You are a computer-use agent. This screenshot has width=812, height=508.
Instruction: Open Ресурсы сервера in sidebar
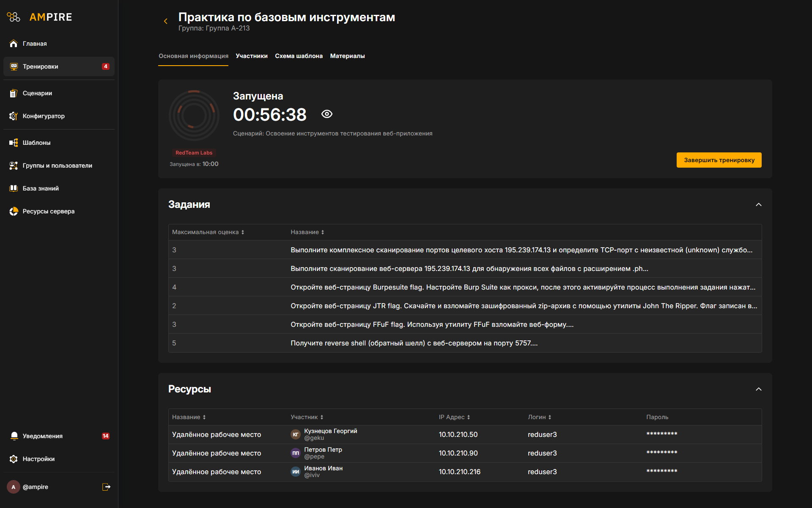(48, 211)
